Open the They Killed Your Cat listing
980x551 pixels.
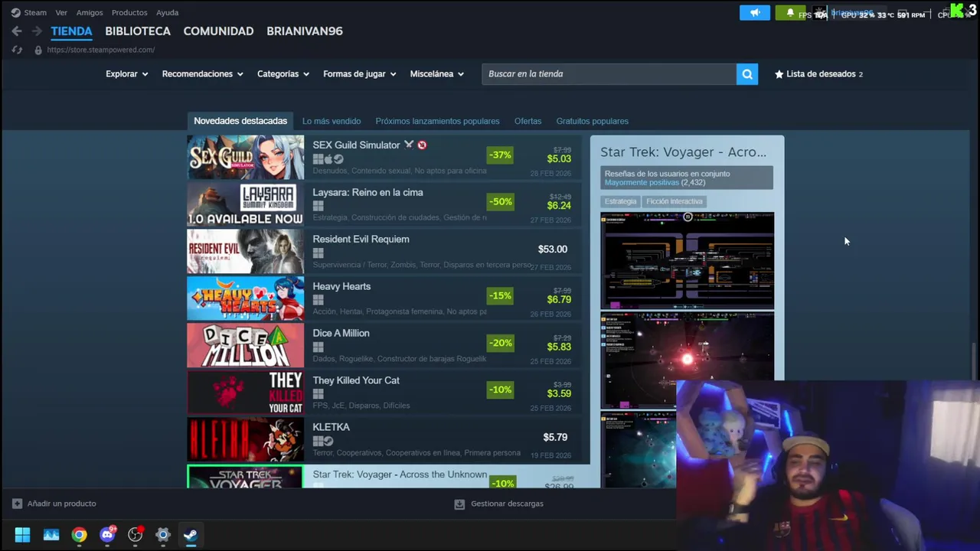(384, 393)
